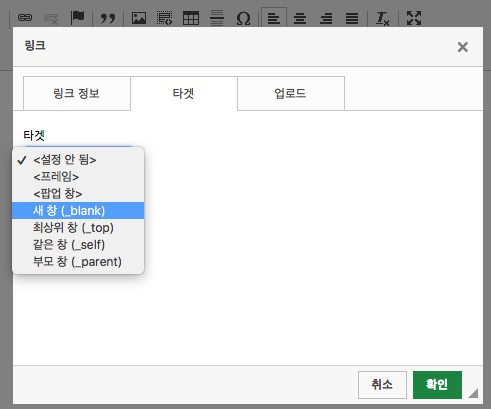491x409 pixels.
Task: Select 새 창 (_blank) option
Action: coord(78,211)
